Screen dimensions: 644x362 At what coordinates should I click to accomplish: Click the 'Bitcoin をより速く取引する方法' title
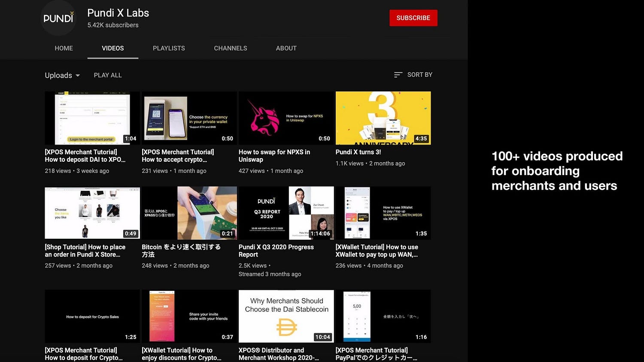pos(181,250)
